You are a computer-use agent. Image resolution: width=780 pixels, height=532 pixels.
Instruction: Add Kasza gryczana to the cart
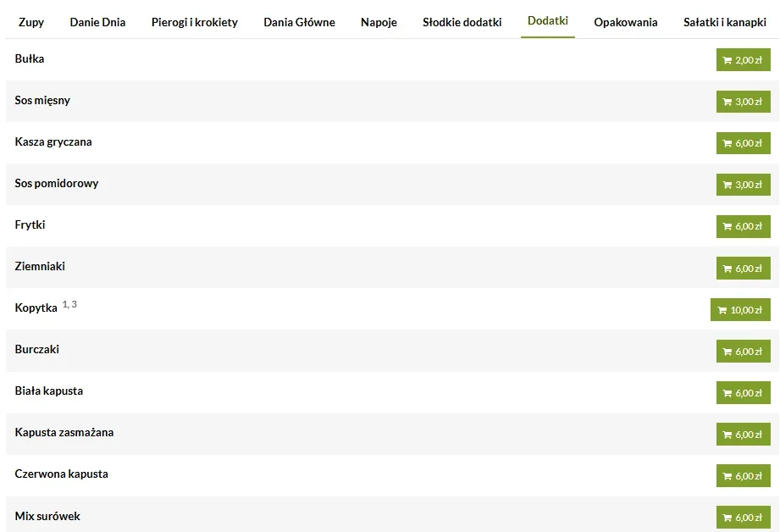(743, 143)
